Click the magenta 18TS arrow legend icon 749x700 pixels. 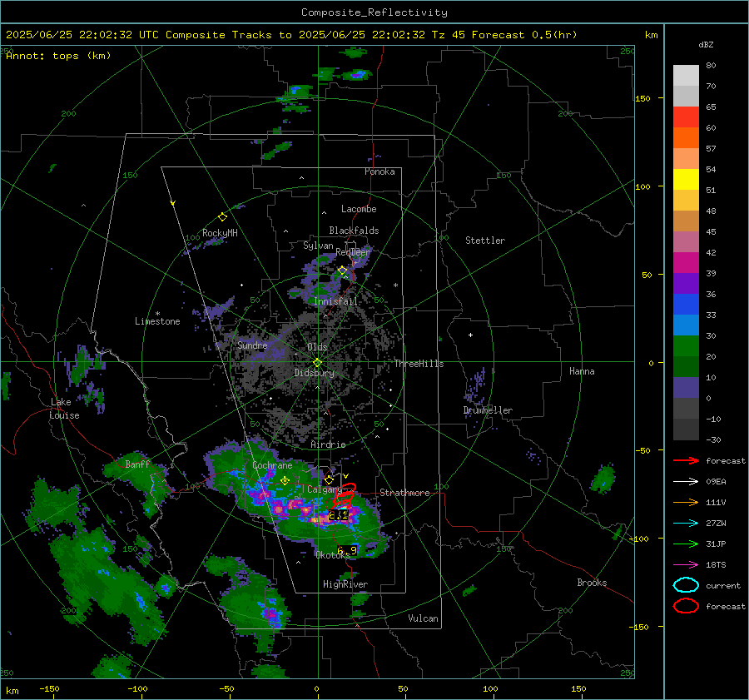[686, 565]
